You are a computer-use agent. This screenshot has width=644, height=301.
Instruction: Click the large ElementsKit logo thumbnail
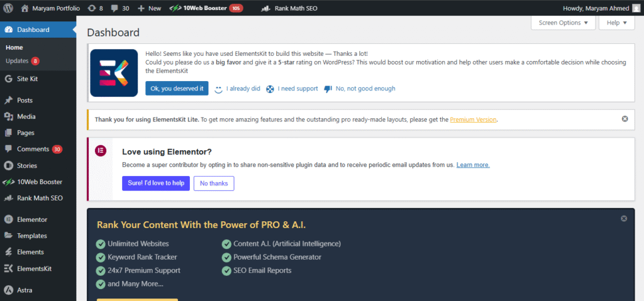[x=114, y=73]
